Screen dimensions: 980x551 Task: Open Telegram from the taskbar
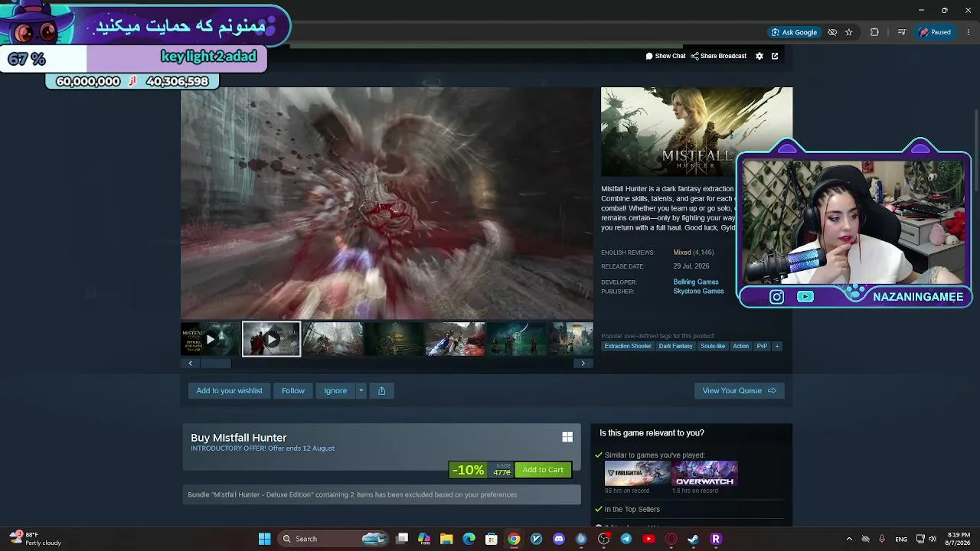(x=626, y=539)
